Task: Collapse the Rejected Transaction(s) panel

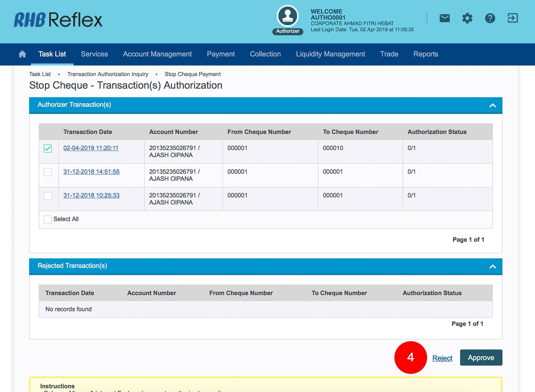Action: click(492, 267)
